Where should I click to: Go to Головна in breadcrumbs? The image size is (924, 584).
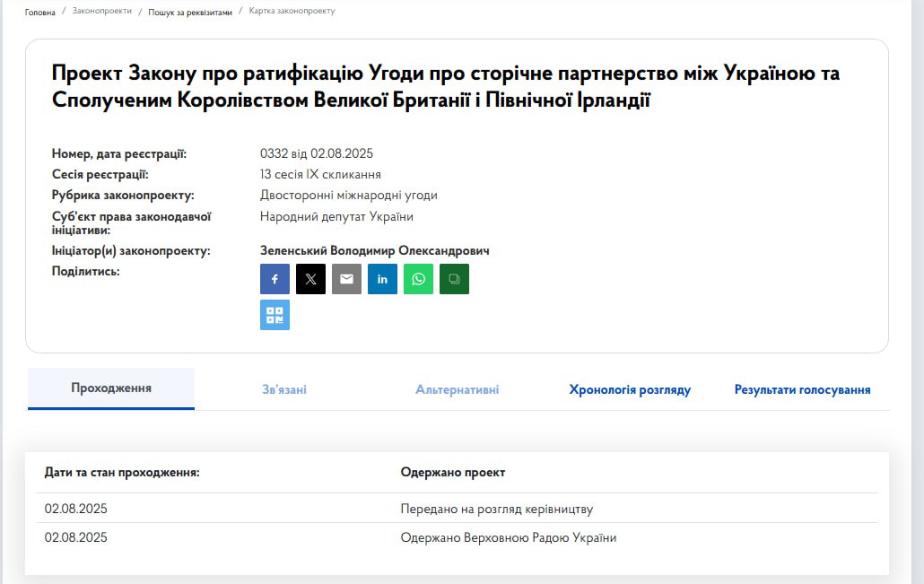pyautogui.click(x=39, y=13)
